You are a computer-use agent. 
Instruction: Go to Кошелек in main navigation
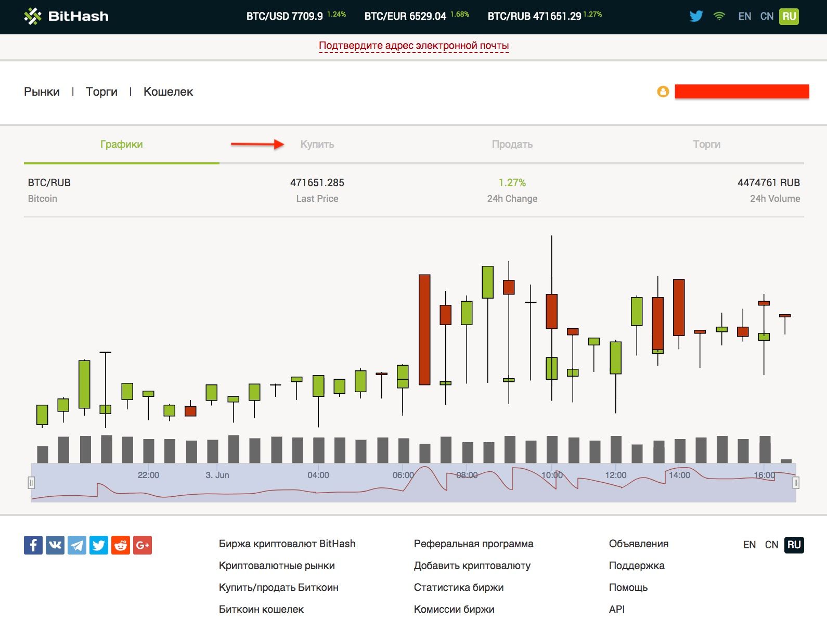[168, 92]
